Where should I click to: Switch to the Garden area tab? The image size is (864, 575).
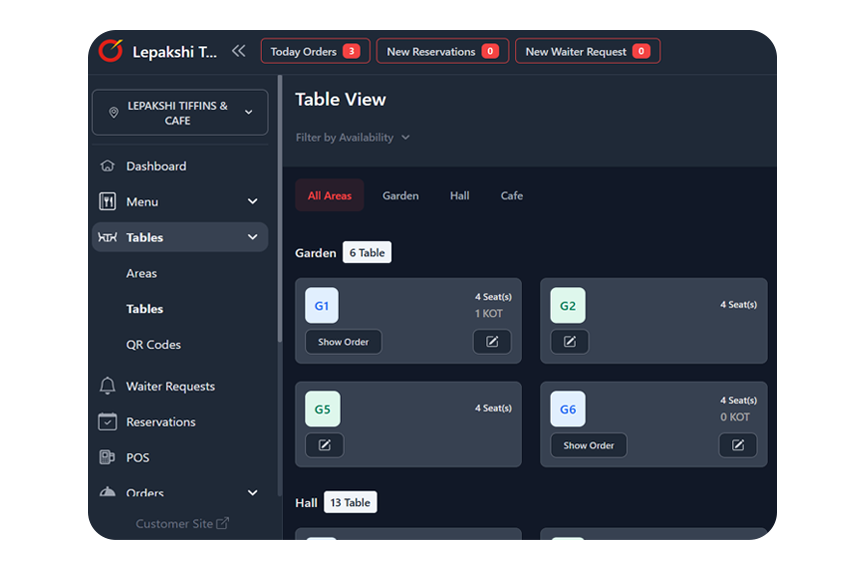(x=401, y=196)
